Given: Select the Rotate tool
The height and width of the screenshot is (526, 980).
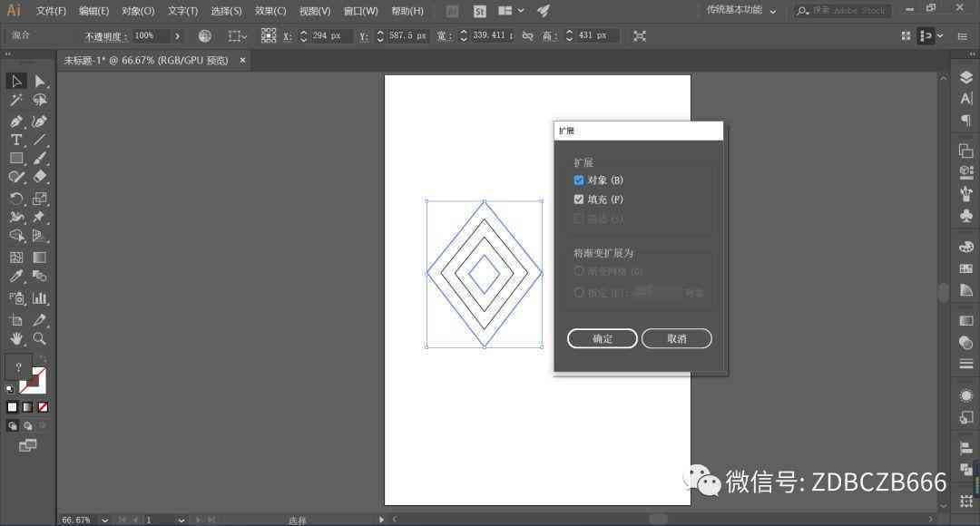Looking at the screenshot, I should [x=16, y=199].
